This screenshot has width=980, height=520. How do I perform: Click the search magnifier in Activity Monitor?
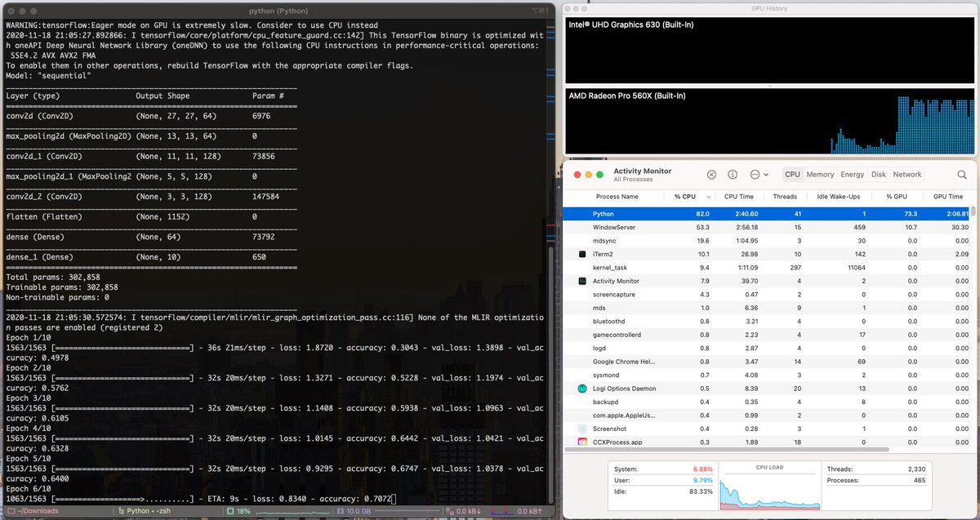[x=962, y=175]
